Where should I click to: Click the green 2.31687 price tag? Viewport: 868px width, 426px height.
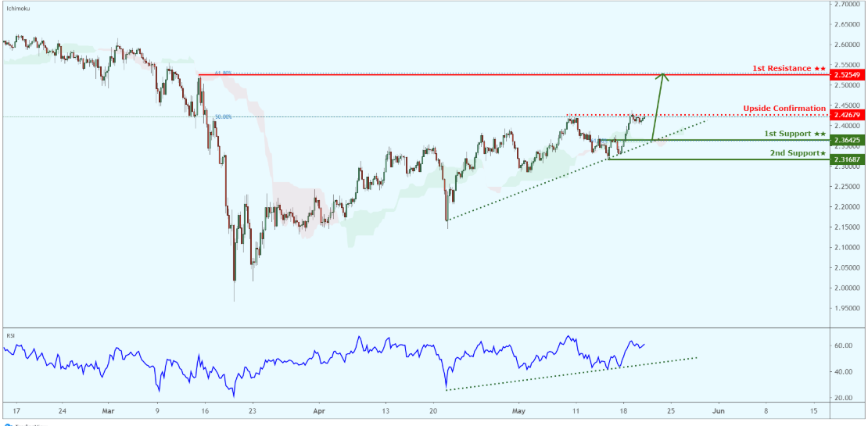click(849, 159)
